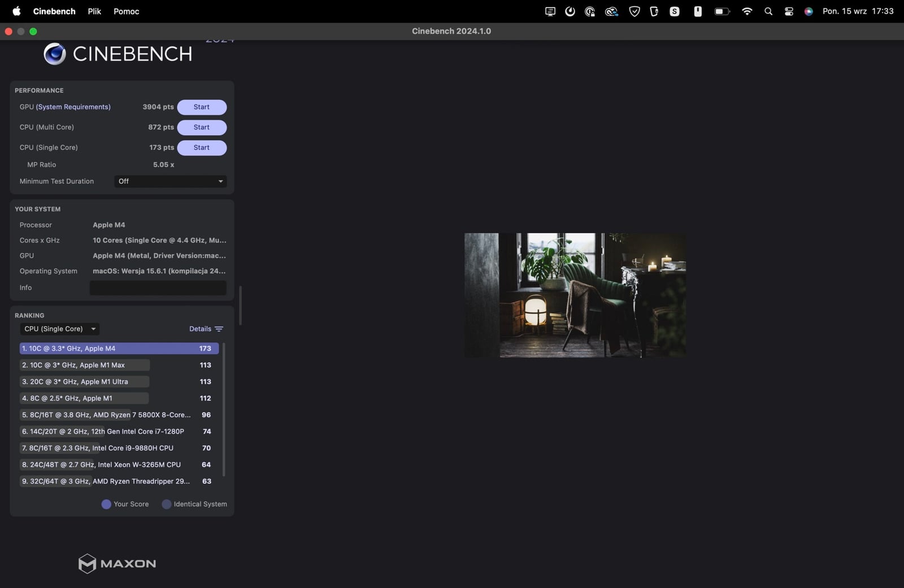Click the Identical System legend color dot
This screenshot has width=904, height=588.
click(167, 504)
